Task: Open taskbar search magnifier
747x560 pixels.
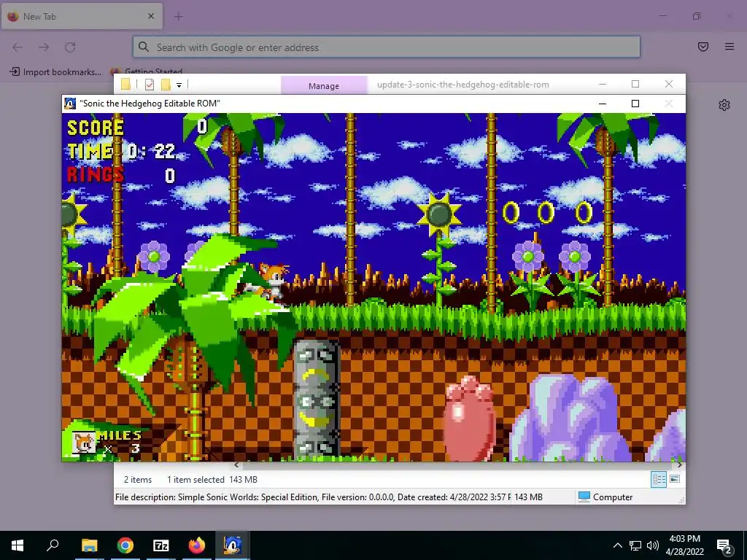Action: 53,545
